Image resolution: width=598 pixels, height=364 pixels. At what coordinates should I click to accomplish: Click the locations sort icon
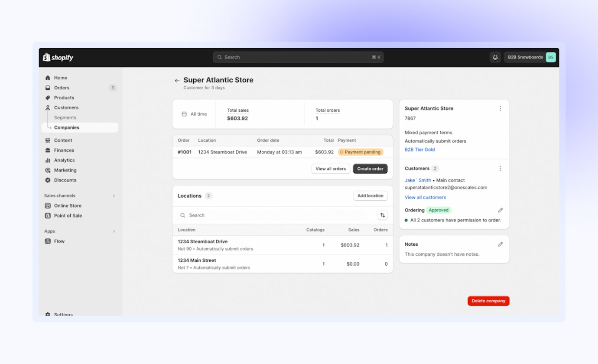click(x=383, y=215)
